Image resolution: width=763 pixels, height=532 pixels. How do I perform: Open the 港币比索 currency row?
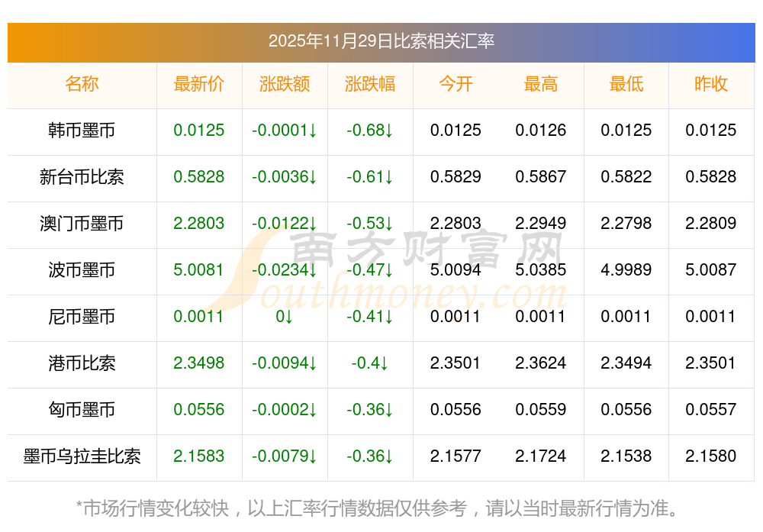(x=82, y=363)
